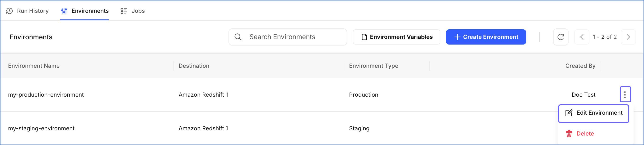
Task: Open the three-dot menu for my-production-environment
Action: 625,94
